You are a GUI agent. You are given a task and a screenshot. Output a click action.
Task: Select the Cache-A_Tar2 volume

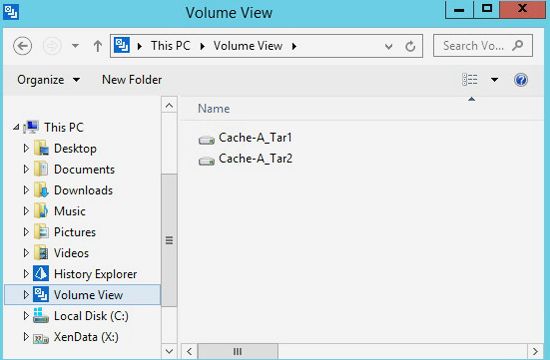coord(255,159)
